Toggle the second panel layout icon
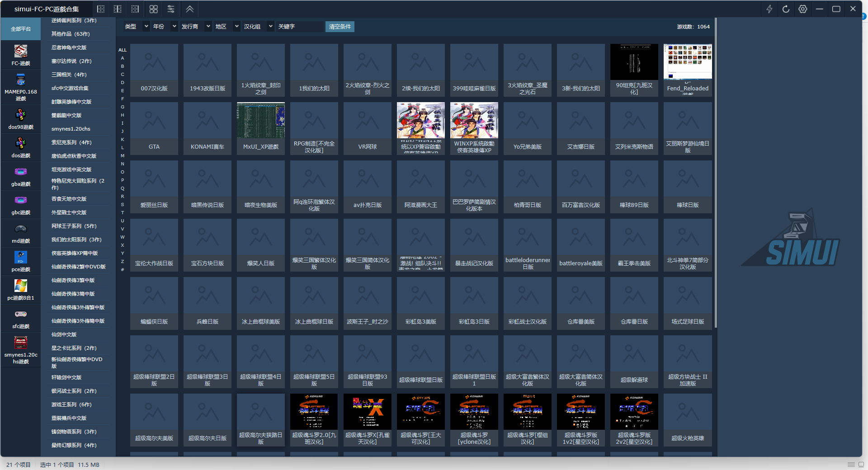Screen dimensions: 868x470 click(118, 9)
